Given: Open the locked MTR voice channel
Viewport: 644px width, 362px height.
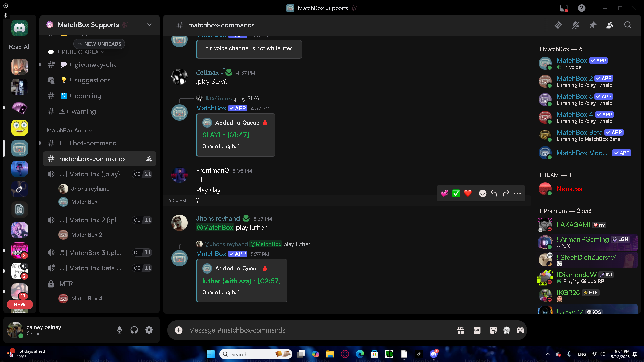Looking at the screenshot, I should coord(100,284).
